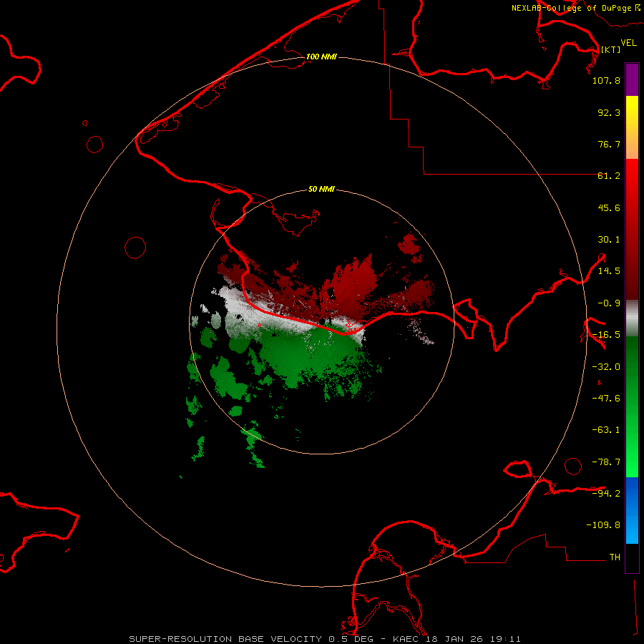Click the -109.8 legend value
This screenshot has height=644, width=644.
pyautogui.click(x=603, y=525)
